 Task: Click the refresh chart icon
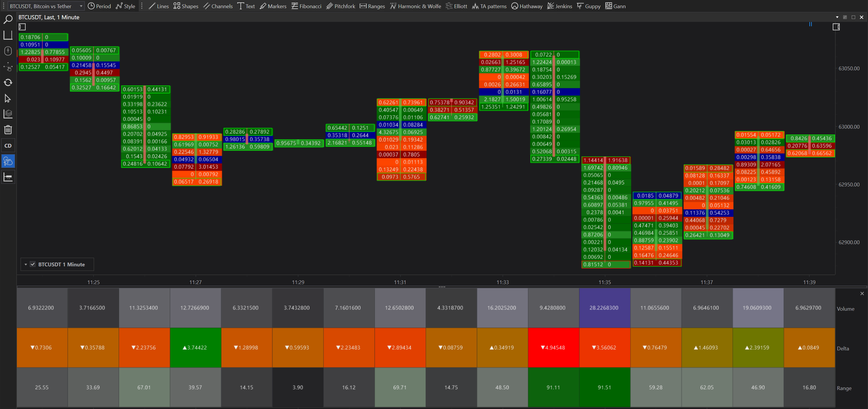(8, 83)
